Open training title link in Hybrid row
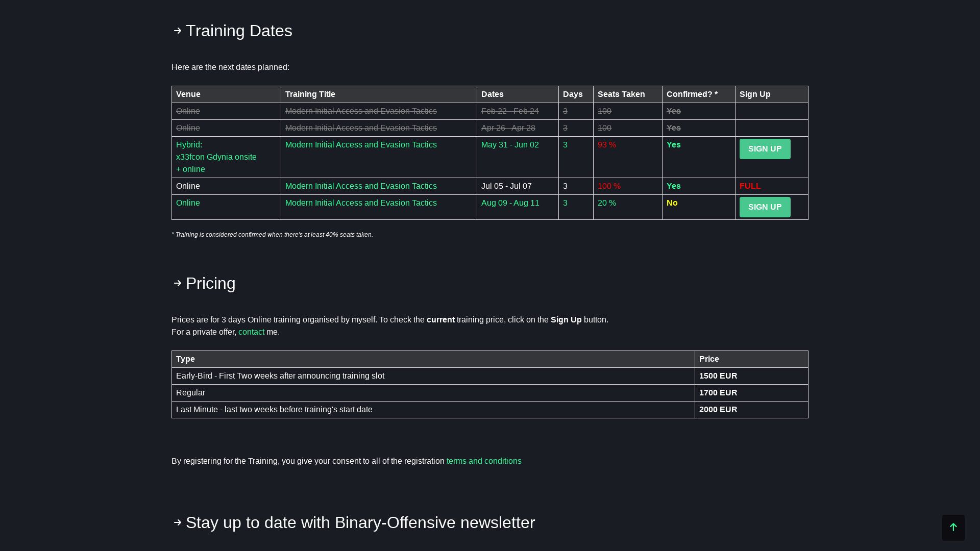 pos(361,144)
